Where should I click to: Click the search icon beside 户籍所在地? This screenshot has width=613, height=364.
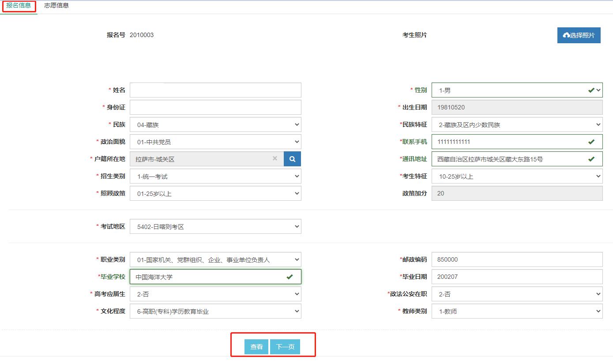coord(292,159)
